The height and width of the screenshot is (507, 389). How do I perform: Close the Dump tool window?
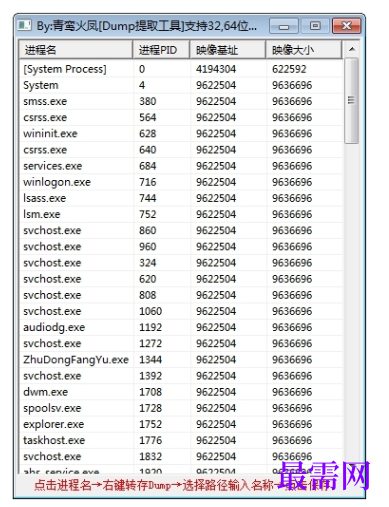tap(347, 26)
